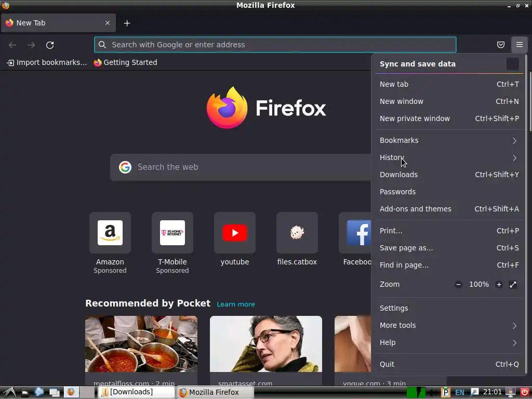
Task: Click the clock showing 21:01
Action: pyautogui.click(x=492, y=392)
